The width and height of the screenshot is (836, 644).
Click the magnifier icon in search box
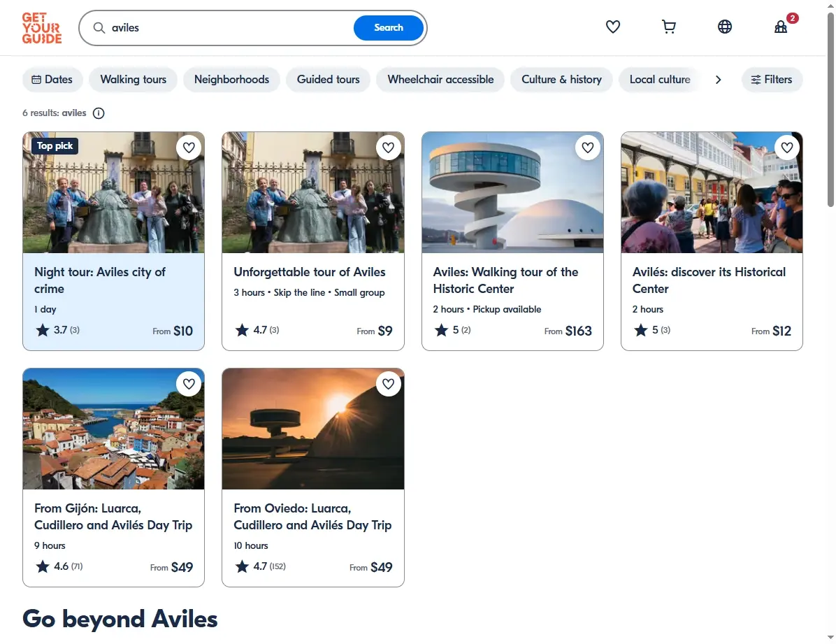[99, 28]
